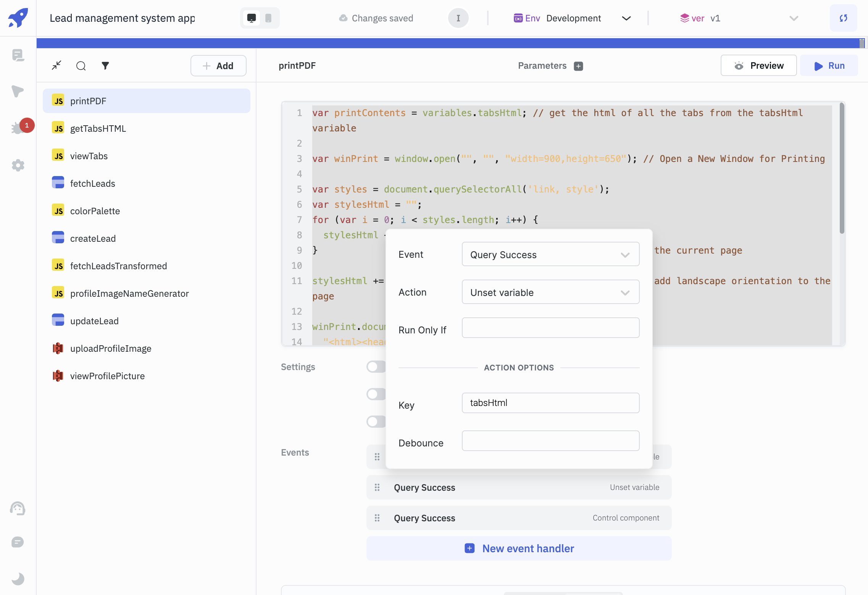Select the fetchLeads query item
Image resolution: width=868 pixels, height=595 pixels.
(92, 183)
